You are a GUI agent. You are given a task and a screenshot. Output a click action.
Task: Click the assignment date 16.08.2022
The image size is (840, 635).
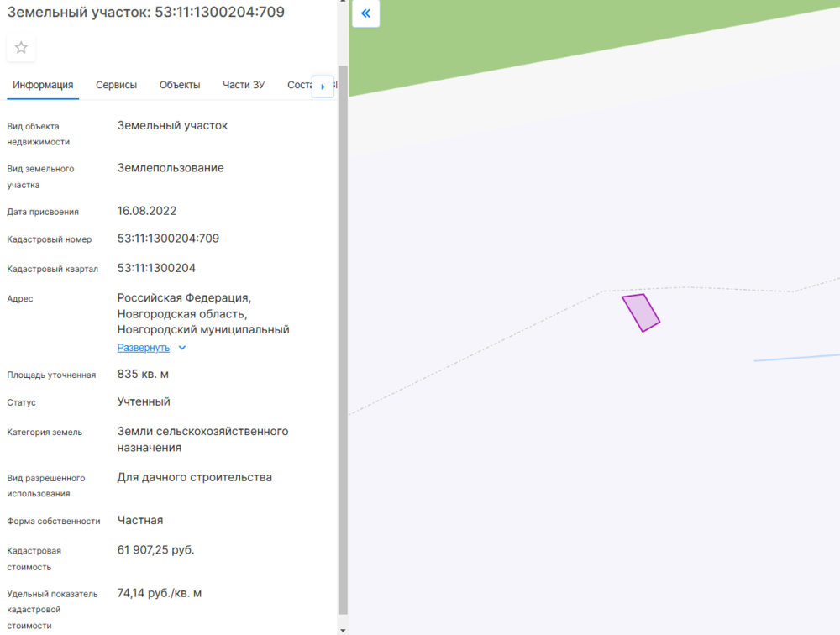147,211
